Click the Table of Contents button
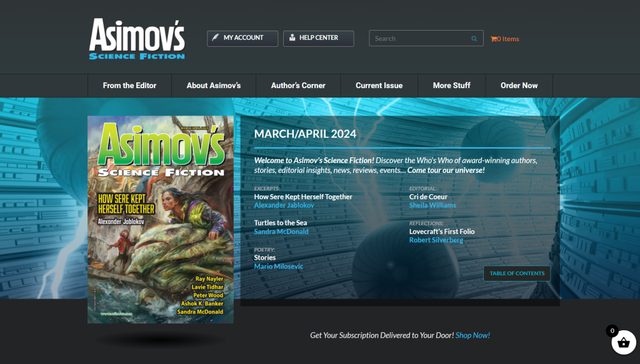The image size is (640, 364). tap(517, 273)
